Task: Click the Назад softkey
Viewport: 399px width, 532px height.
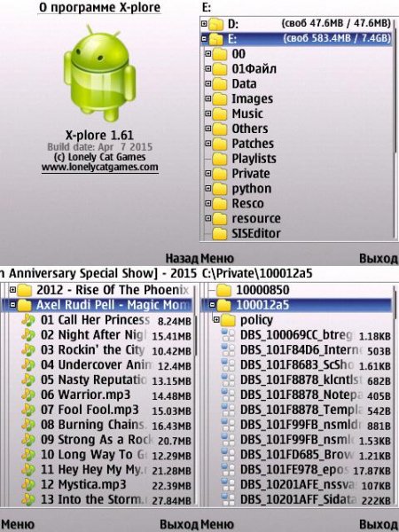Action: click(182, 259)
